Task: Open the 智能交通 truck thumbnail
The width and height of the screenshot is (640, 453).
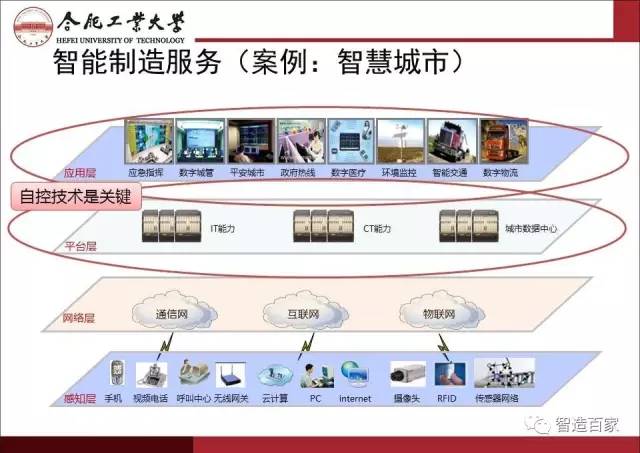Action: (x=449, y=142)
